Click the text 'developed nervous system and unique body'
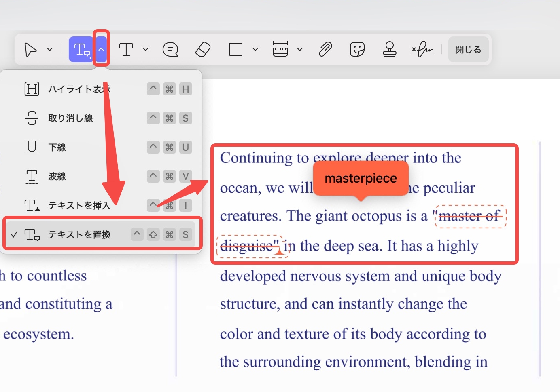 pyautogui.click(x=361, y=276)
